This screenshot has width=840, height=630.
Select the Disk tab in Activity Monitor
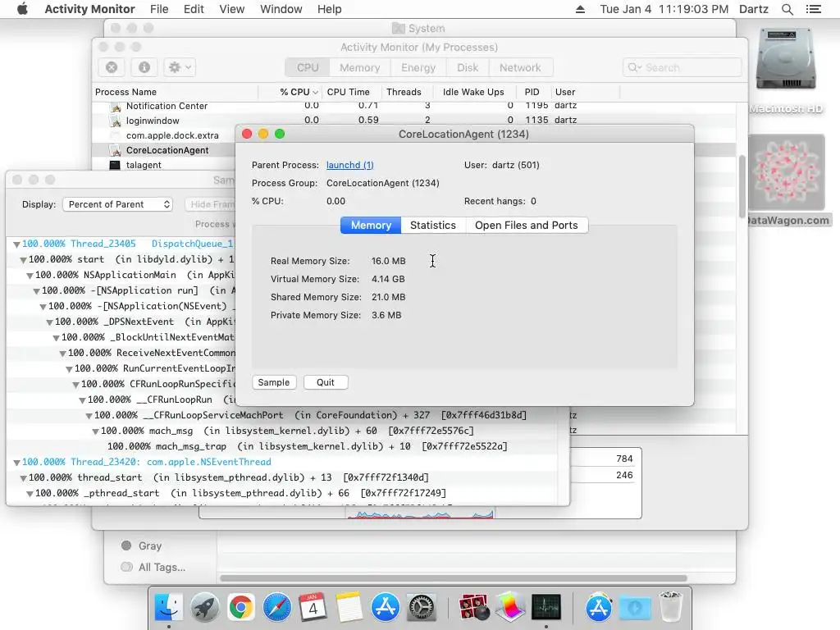(468, 67)
